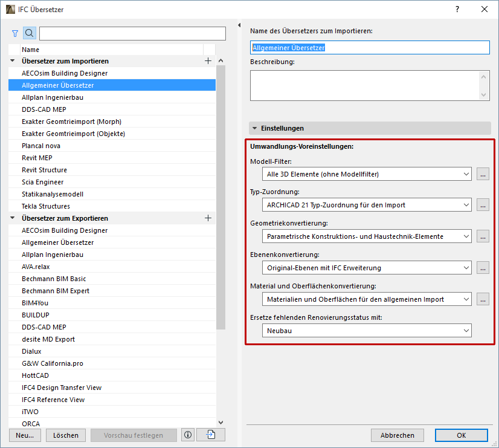Image resolution: width=499 pixels, height=448 pixels.
Task: Select AVA.relax export translator
Action: tap(112, 267)
